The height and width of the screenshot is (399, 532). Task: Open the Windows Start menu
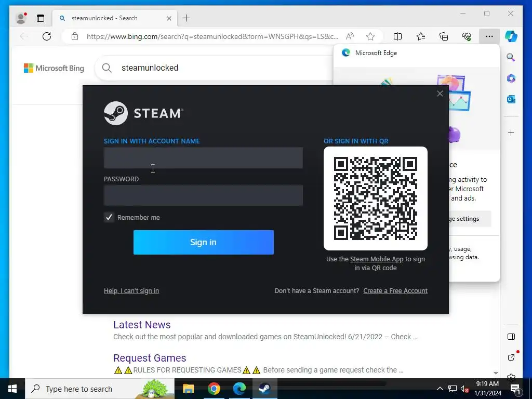pos(12,389)
